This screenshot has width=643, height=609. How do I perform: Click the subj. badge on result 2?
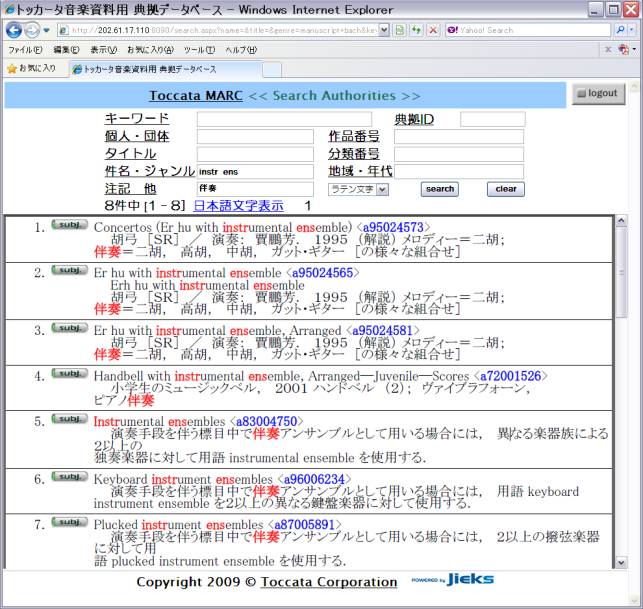[69, 270]
